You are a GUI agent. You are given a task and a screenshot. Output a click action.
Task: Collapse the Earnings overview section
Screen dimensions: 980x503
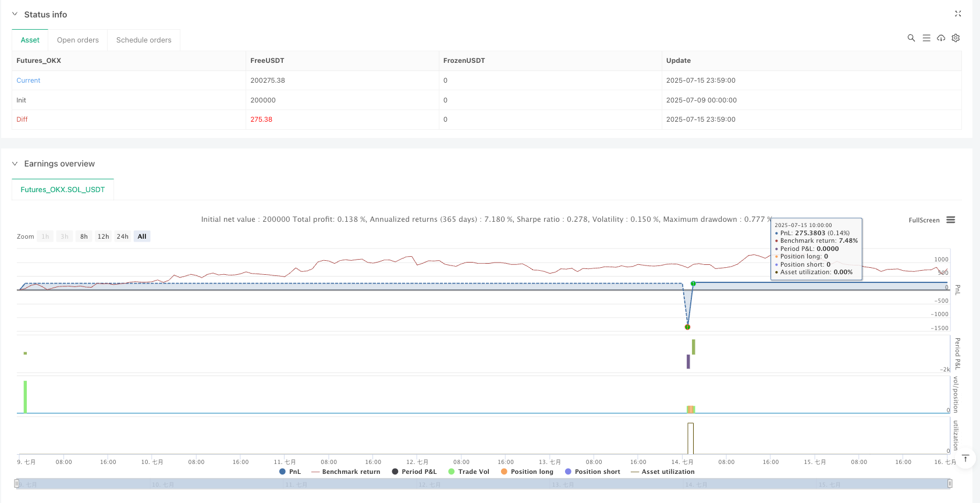(15, 164)
